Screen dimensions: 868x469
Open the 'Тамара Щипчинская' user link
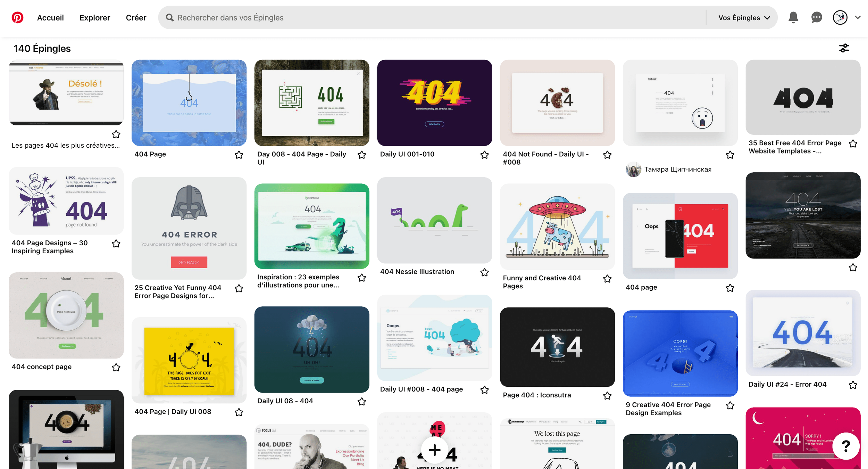(677, 170)
